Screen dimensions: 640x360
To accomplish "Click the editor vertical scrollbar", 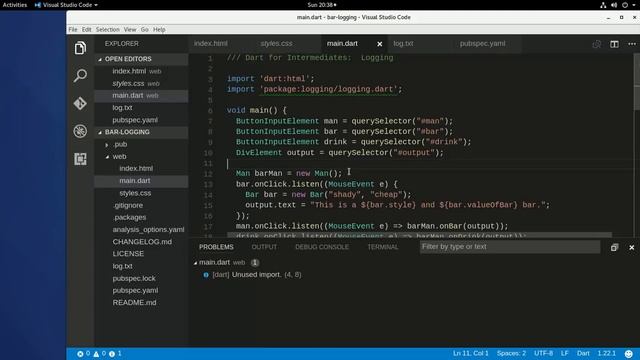I will pos(636,82).
